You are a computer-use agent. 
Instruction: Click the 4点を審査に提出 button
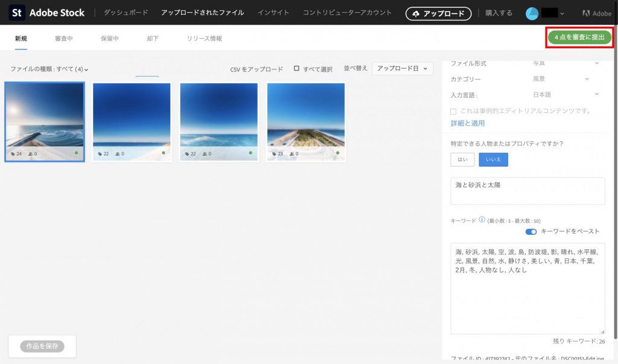click(579, 37)
